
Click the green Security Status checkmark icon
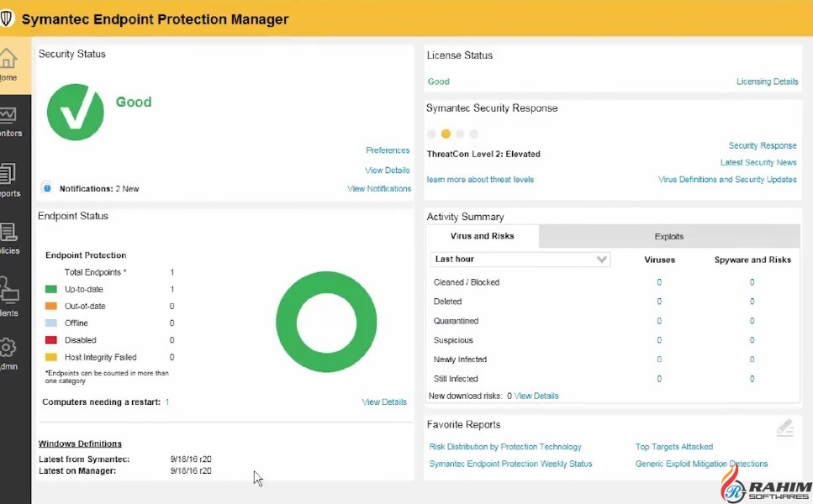click(x=76, y=112)
